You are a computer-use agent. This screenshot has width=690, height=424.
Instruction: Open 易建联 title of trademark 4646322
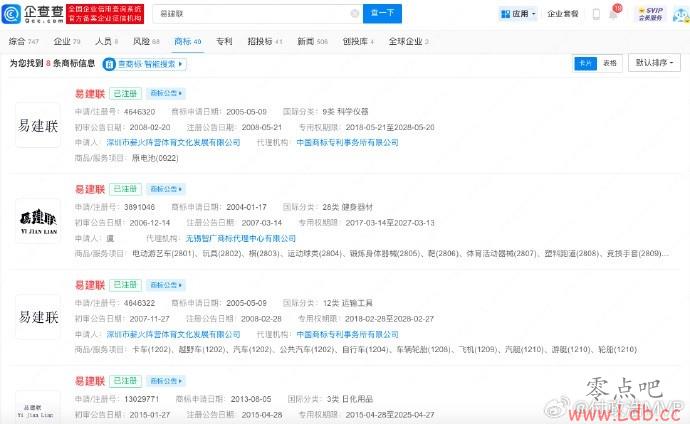(90, 285)
